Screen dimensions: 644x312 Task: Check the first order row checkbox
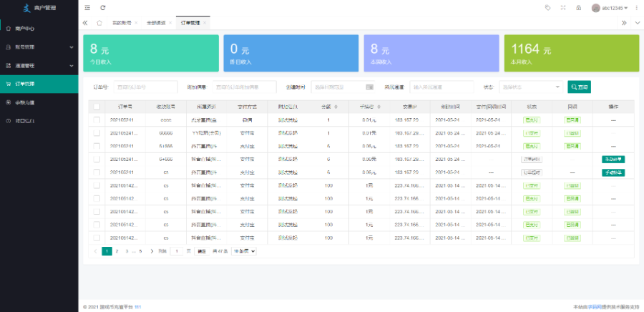pyautogui.click(x=97, y=120)
